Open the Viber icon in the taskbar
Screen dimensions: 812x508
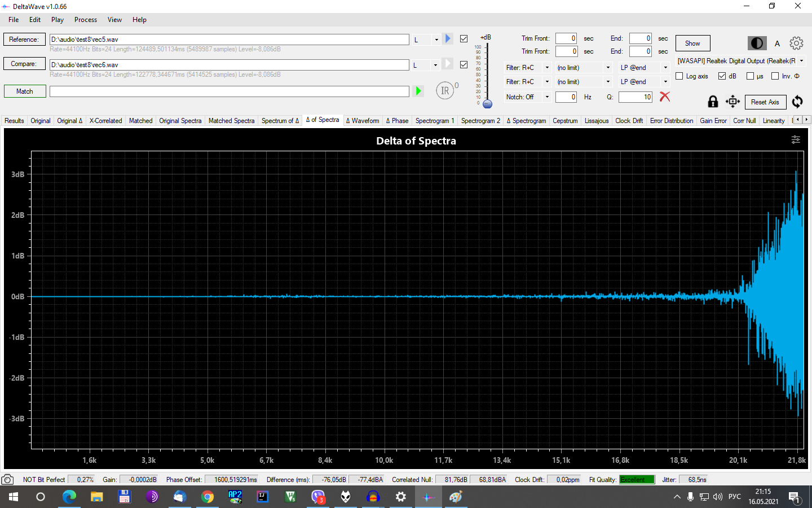click(x=318, y=497)
